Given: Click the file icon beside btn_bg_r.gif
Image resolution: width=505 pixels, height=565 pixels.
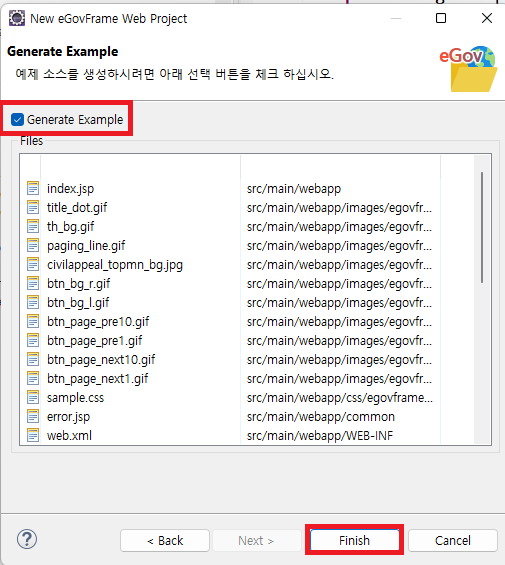Looking at the screenshot, I should (x=33, y=284).
